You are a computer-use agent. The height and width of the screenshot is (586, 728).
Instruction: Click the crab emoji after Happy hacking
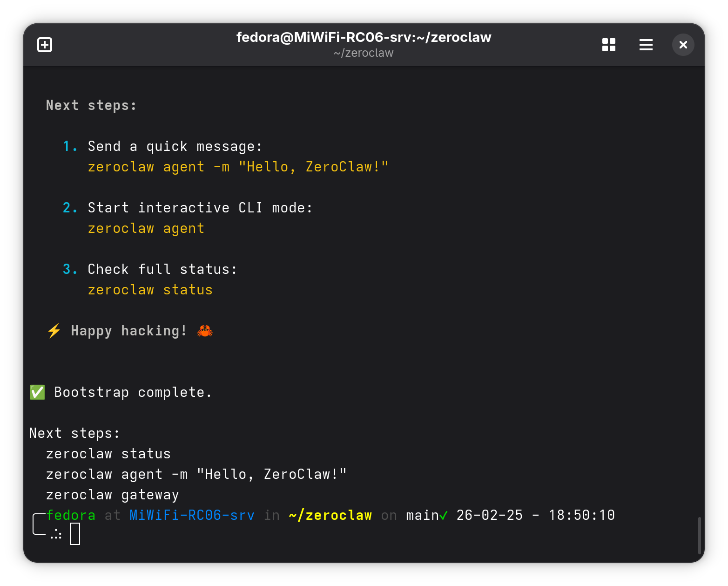click(x=205, y=331)
